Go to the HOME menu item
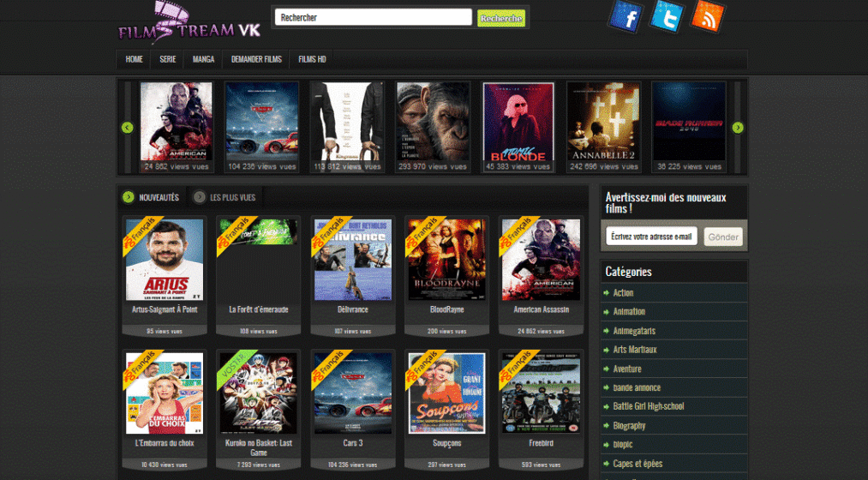 (x=134, y=59)
